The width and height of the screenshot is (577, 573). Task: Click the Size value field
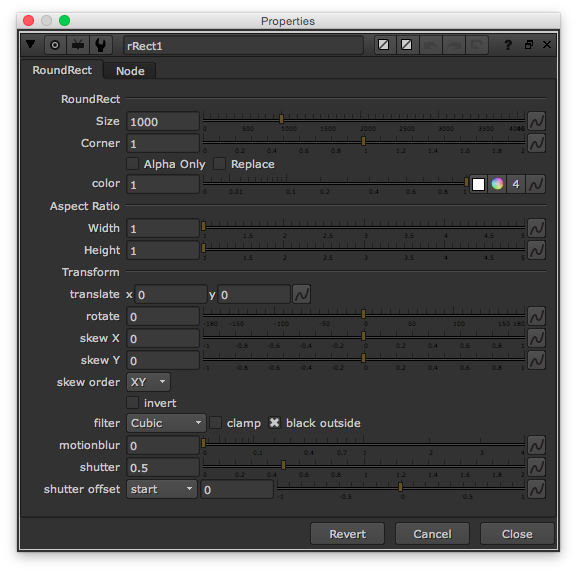click(x=163, y=121)
